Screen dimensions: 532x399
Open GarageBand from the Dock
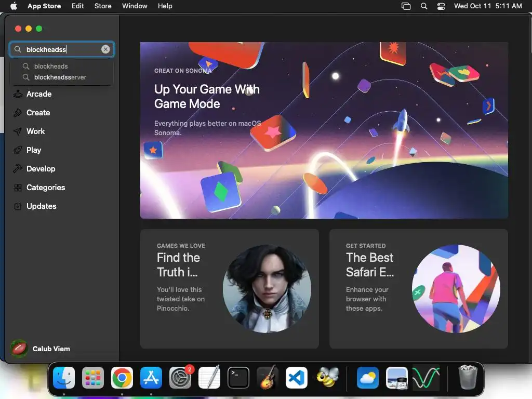tap(268, 378)
